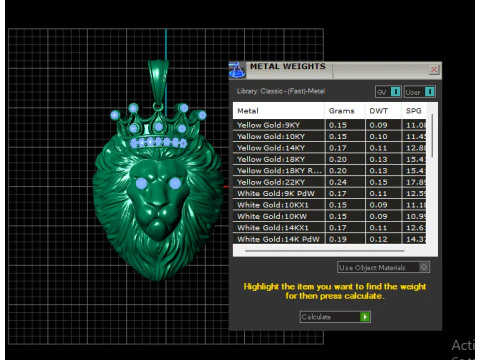Select the White Gold:10KX1 row

coord(329,205)
